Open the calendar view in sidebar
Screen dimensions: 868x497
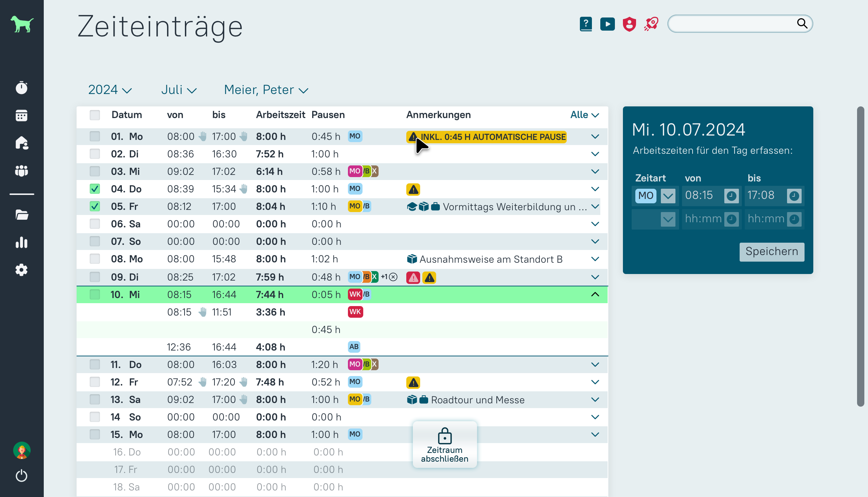22,116
